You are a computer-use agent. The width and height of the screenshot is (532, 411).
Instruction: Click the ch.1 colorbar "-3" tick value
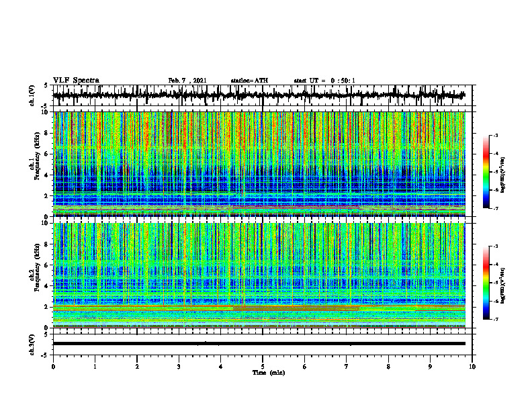(x=496, y=135)
